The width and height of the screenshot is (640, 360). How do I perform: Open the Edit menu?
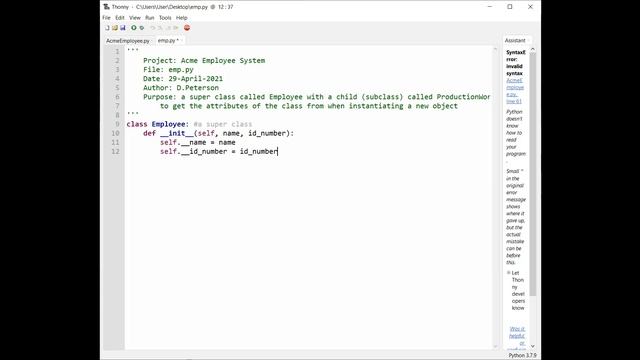pos(120,18)
